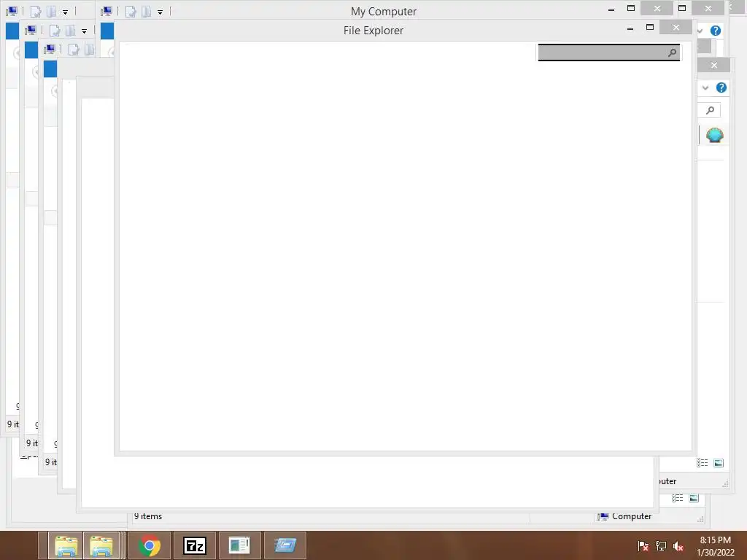Click Properties icon in My Computer quick toolbar
Image resolution: width=747 pixels, height=560 pixels.
click(131, 12)
